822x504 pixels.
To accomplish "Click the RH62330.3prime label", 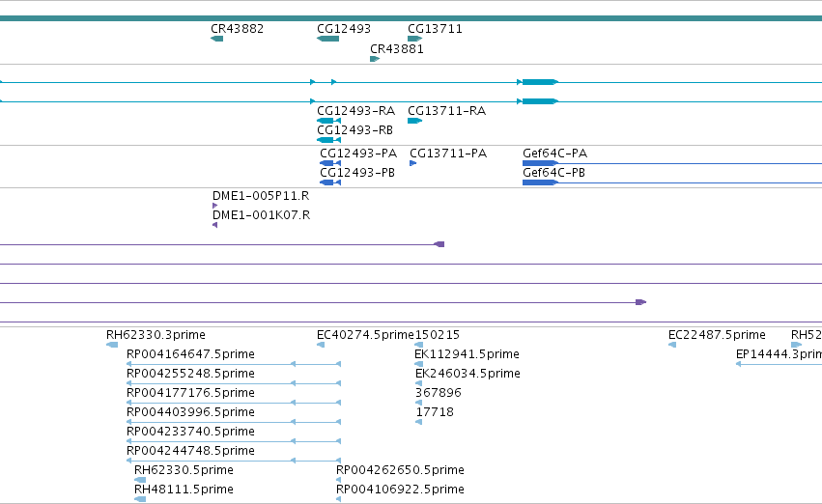I will (x=156, y=334).
